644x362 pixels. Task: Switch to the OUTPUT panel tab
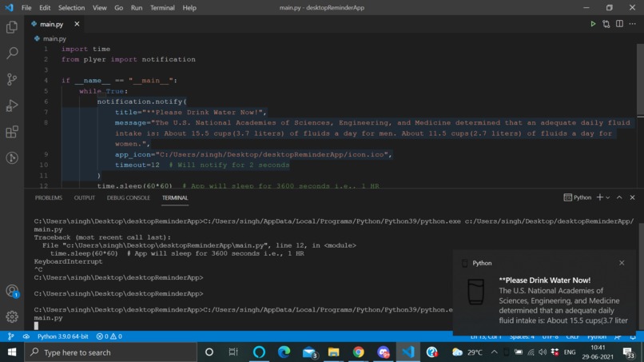pos(85,197)
